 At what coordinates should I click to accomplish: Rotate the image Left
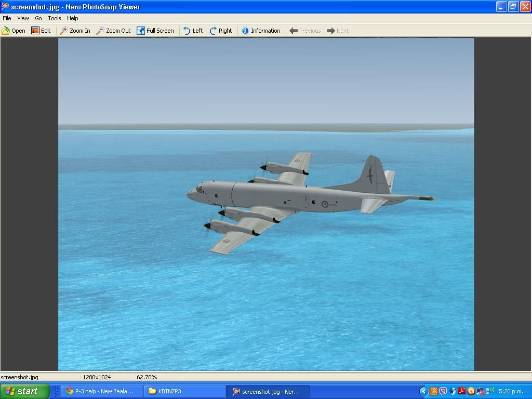(193, 31)
